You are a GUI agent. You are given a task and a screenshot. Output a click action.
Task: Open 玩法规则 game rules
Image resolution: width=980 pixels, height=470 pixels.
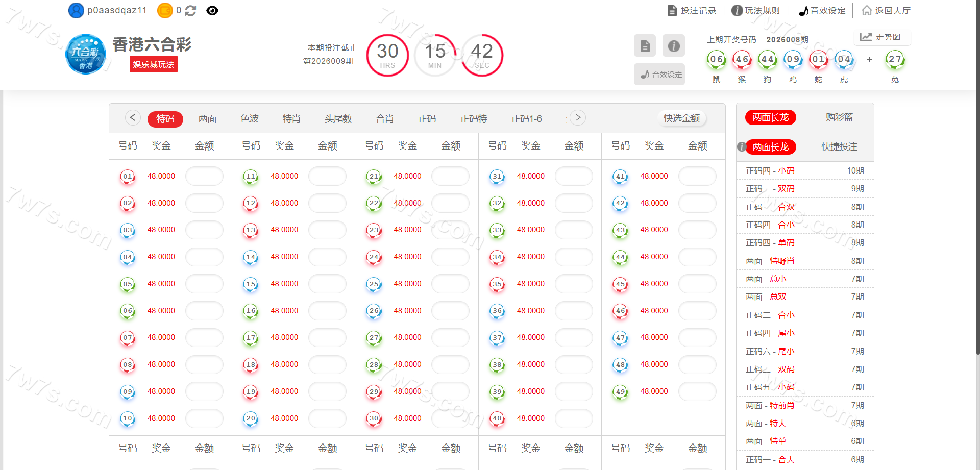(x=756, y=11)
